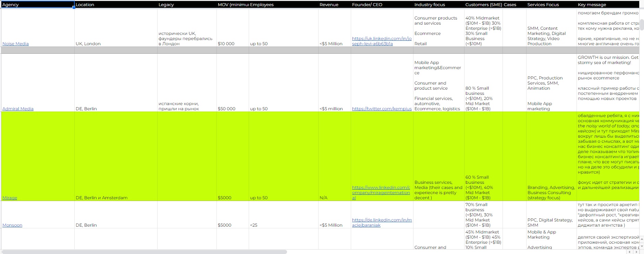Image resolution: width=644 pixels, height=254 pixels.
Task: Select the 'Consumer products and services' industry cell
Action: pyautogui.click(x=439, y=28)
